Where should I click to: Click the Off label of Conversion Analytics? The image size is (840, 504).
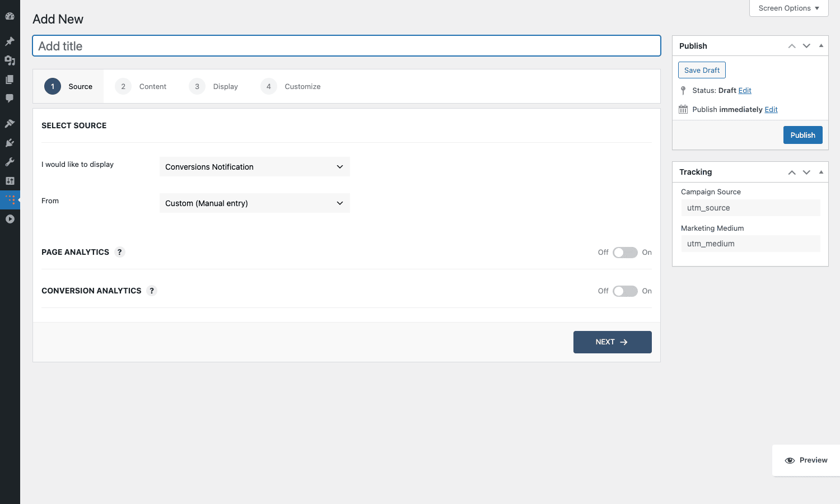coord(603,291)
